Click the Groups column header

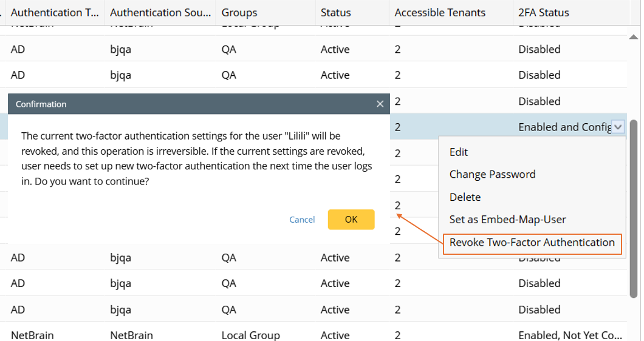tap(239, 12)
